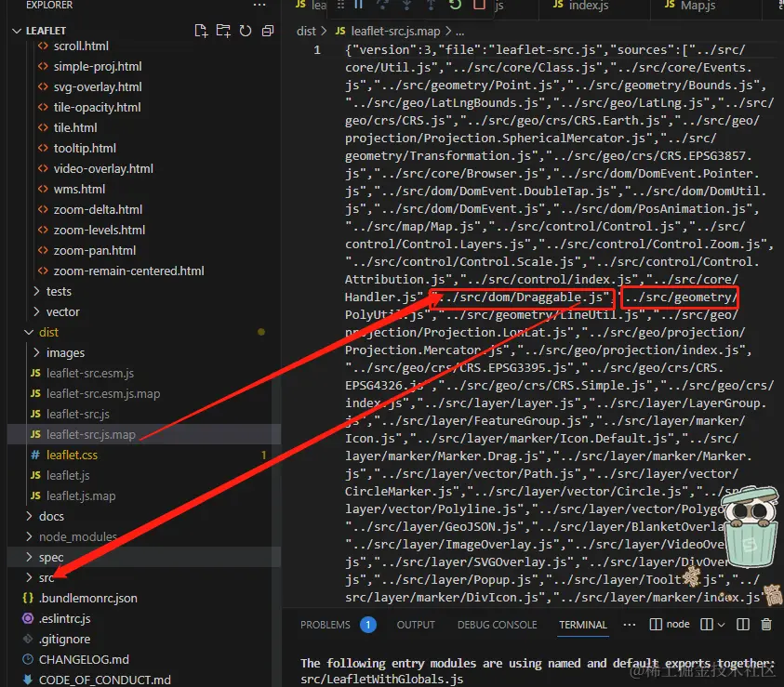Open .gitignore file
The height and width of the screenshot is (687, 784).
tap(64, 639)
